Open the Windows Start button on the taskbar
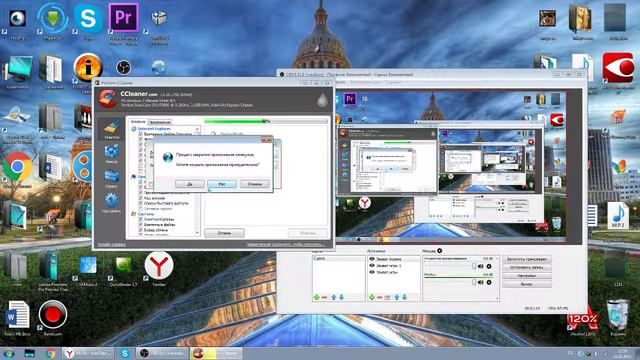Screen dimensions: 640x360 (8, 353)
